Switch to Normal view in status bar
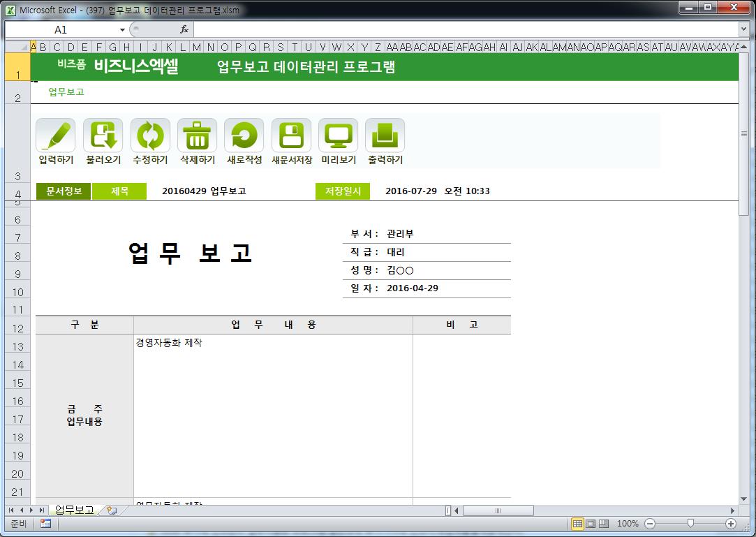This screenshot has width=756, height=537. tap(577, 524)
